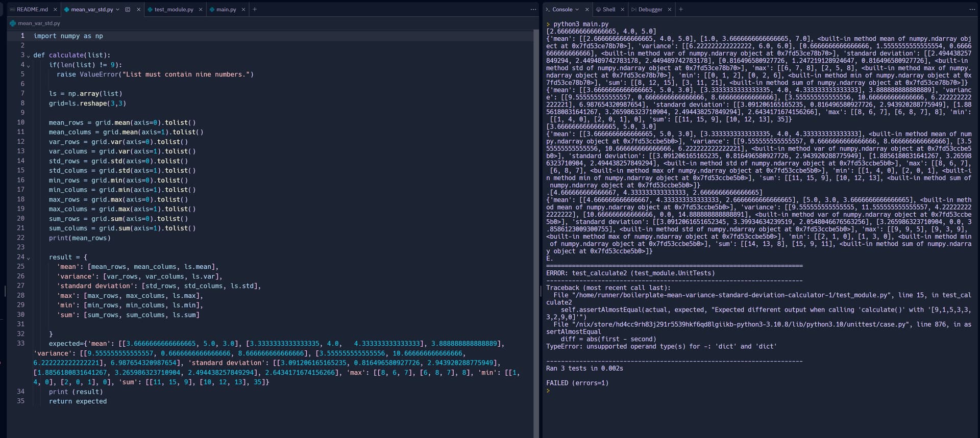Close the Debugger tab
980x438 pixels.
pos(669,9)
